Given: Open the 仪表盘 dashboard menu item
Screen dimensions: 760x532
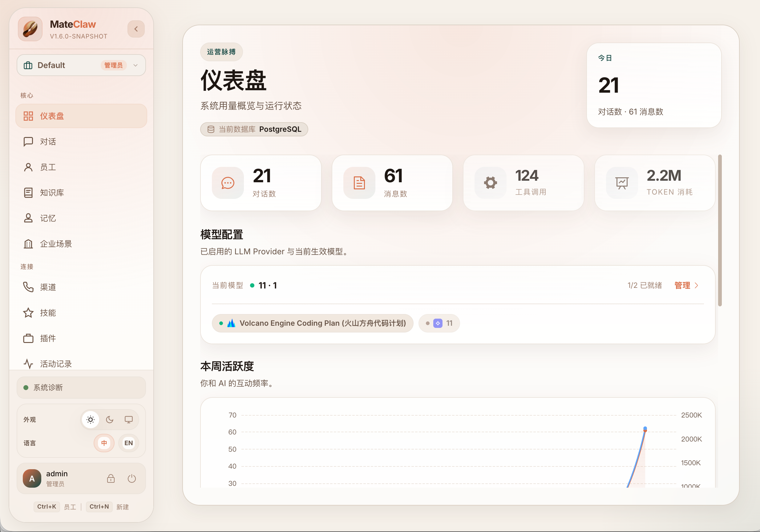Looking at the screenshot, I should click(81, 116).
